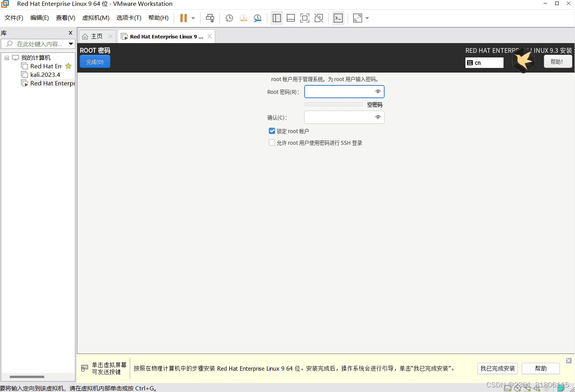Collapse the 我的计算机 tree node

(x=7, y=58)
